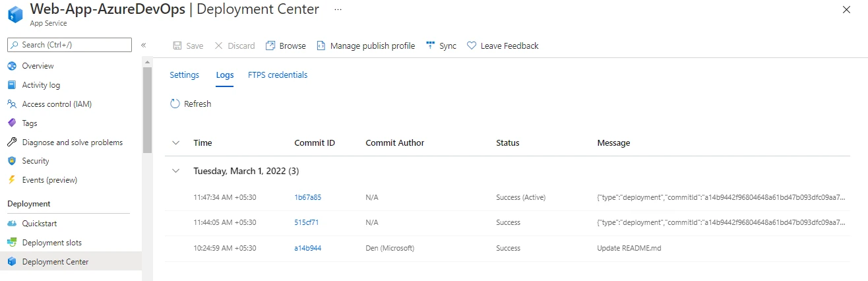
Task: Switch to the Settings tab
Action: (x=184, y=75)
